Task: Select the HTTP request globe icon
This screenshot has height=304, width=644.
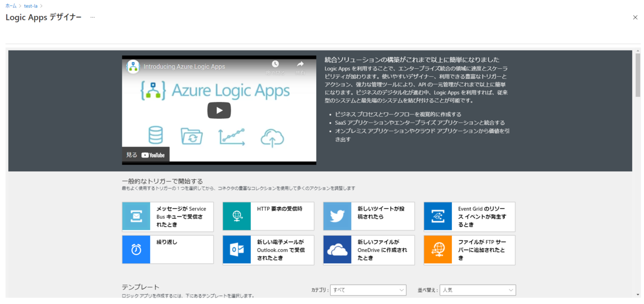Action: 237,216
